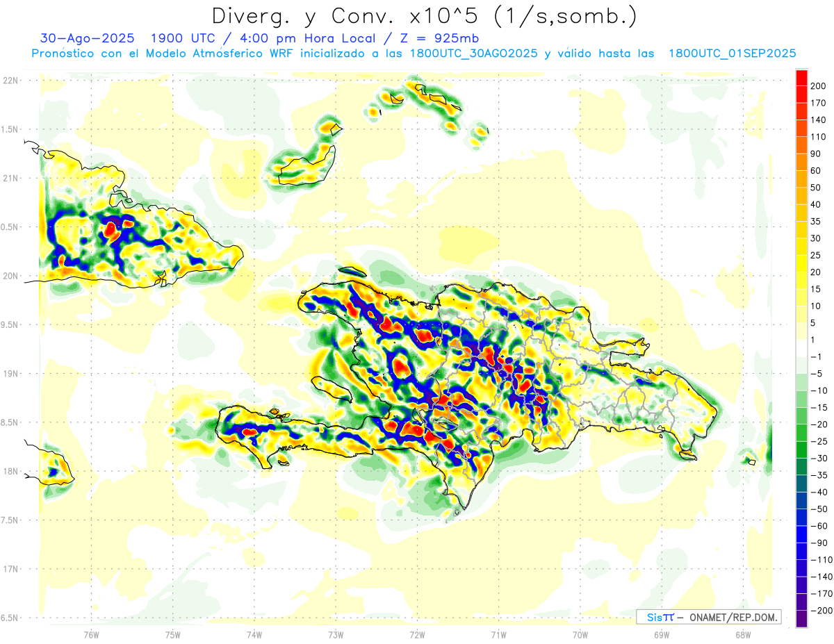Click the "-5" legend label
The image size is (834, 644).
point(817,374)
